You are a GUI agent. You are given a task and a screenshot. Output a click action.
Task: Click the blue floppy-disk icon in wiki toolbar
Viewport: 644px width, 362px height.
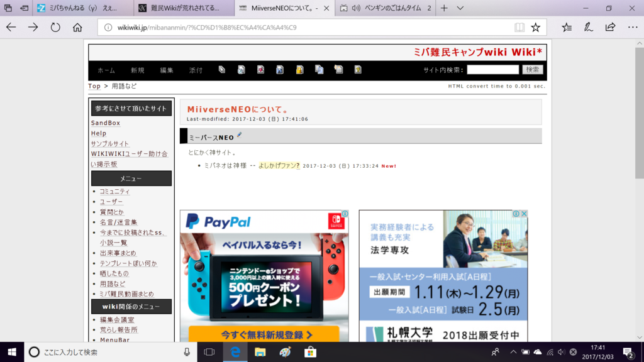tap(280, 70)
